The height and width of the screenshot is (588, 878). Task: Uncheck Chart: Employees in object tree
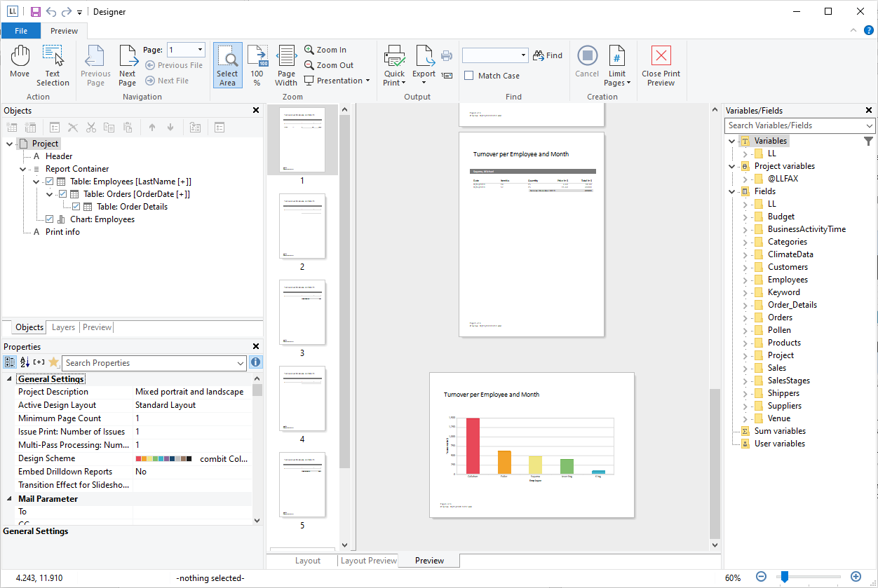pos(49,219)
